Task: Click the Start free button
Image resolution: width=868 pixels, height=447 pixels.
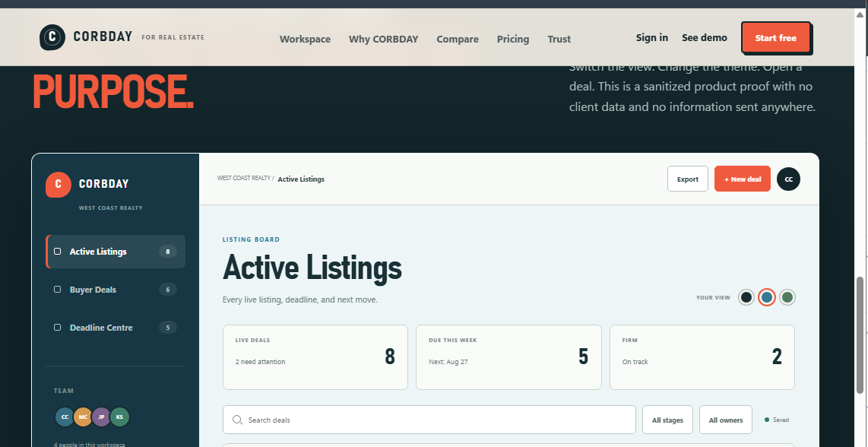Action: (x=776, y=38)
